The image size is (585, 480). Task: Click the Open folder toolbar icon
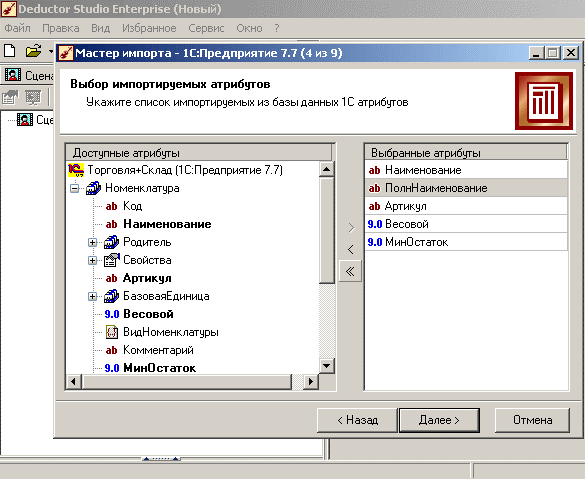tap(33, 51)
